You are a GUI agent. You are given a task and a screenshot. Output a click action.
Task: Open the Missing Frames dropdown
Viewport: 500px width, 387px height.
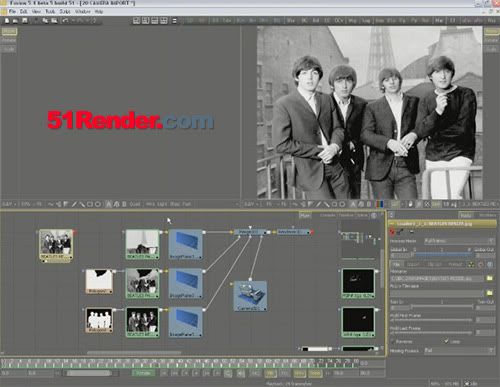459,351
